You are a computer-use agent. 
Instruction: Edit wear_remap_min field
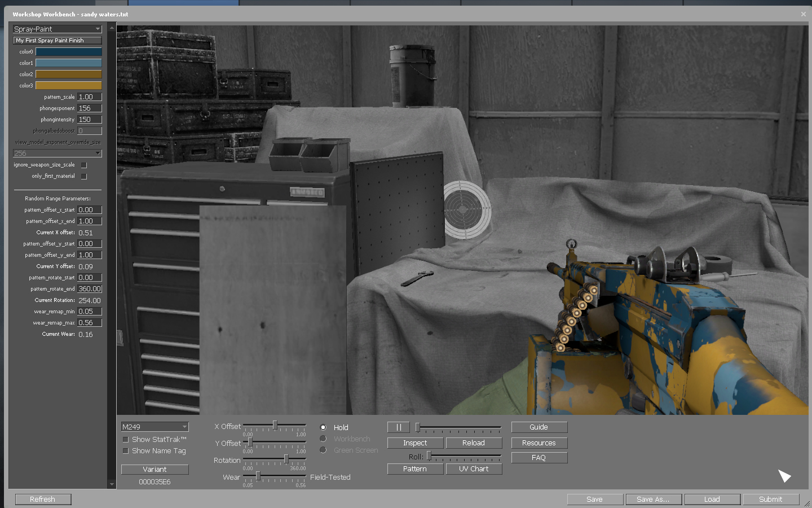[90, 312]
